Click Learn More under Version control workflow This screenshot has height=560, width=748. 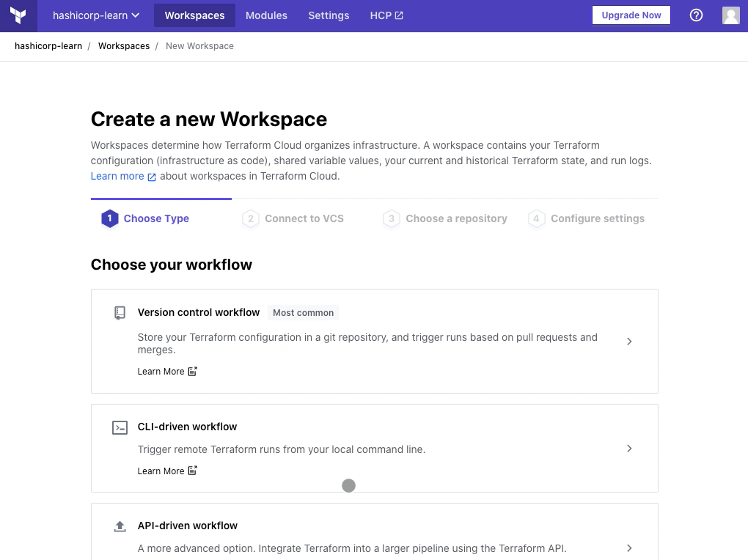161,372
